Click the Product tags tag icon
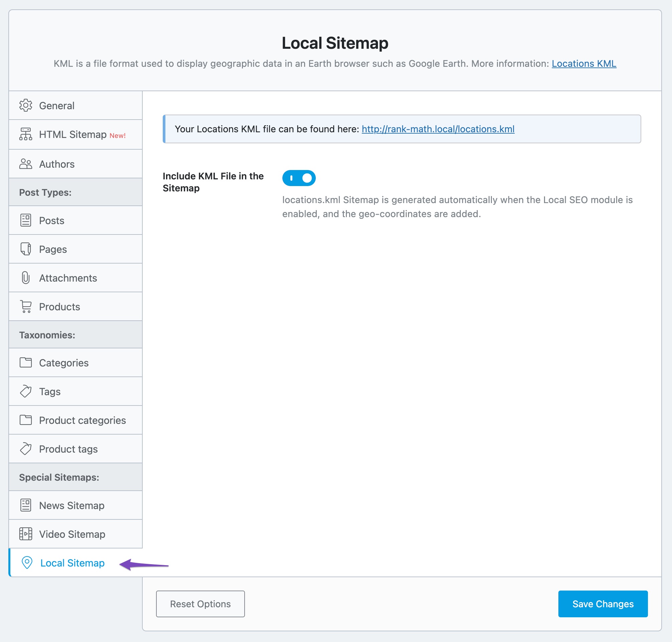The height and width of the screenshot is (642, 672). point(26,449)
